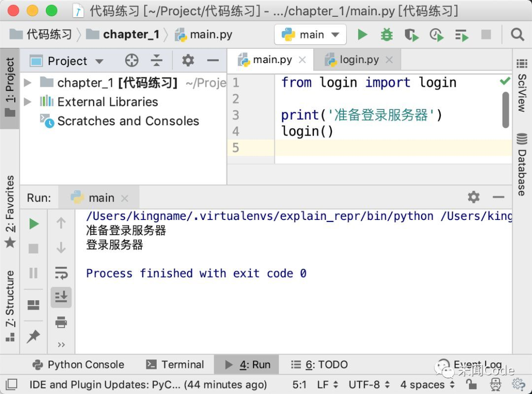Run main with coverage via the shield icon
This screenshot has width=532, height=394.
click(412, 35)
